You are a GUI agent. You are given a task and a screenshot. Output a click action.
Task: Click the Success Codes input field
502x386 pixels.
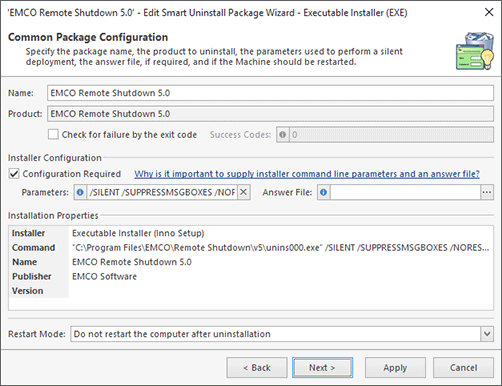[x=391, y=135]
